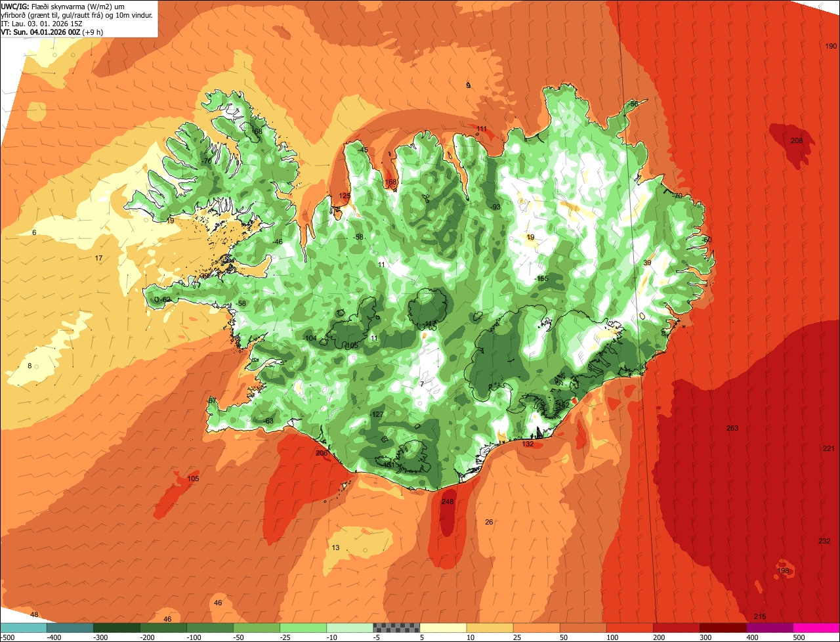
Task: Click the 263 flux value in the southeast sea
Action: click(x=732, y=428)
